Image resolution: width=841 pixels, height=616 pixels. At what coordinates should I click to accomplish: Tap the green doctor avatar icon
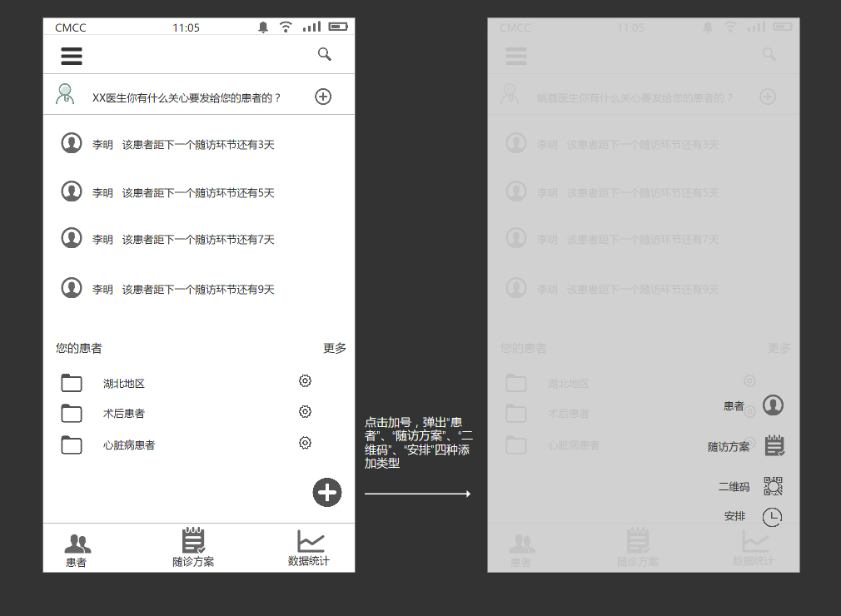65,94
